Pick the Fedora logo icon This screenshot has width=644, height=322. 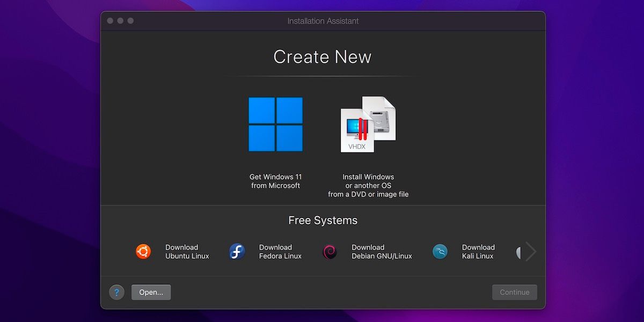point(237,252)
